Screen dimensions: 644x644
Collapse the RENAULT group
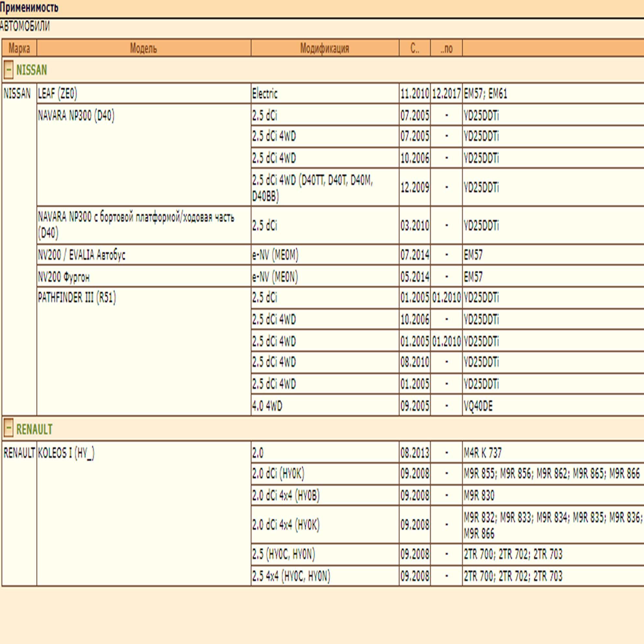point(9,428)
